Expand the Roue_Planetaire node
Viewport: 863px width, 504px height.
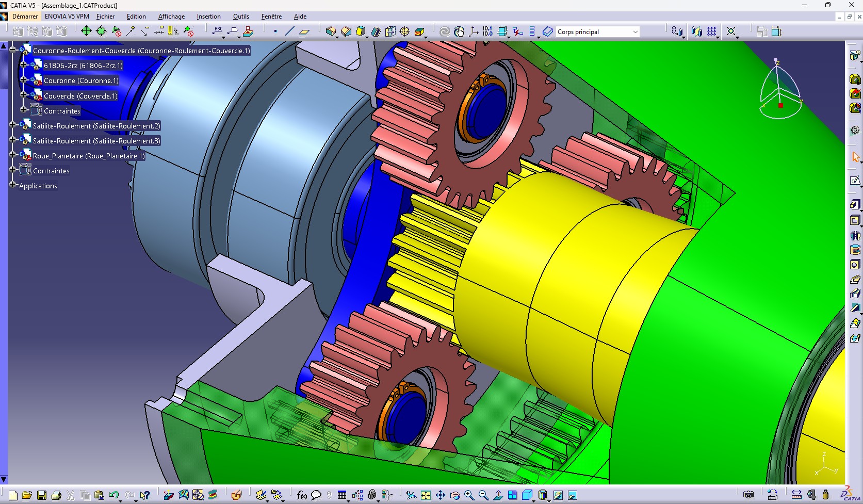point(13,154)
